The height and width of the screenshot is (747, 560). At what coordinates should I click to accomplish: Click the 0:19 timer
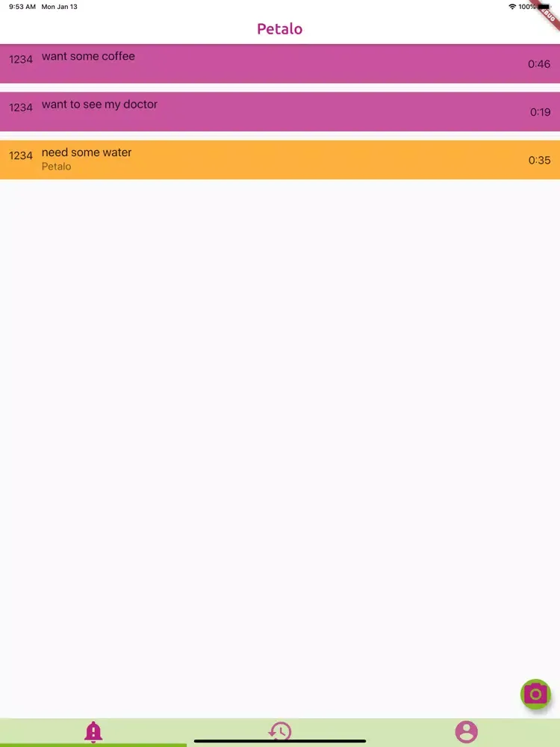(x=540, y=112)
